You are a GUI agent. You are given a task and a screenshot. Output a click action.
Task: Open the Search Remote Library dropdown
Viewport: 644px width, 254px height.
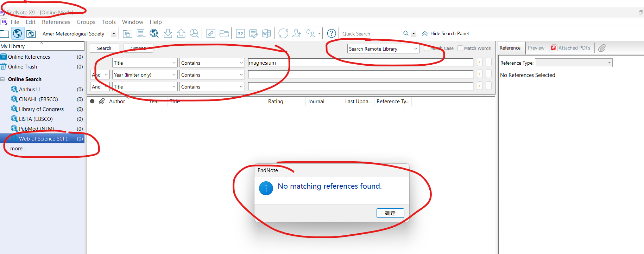tap(383, 49)
